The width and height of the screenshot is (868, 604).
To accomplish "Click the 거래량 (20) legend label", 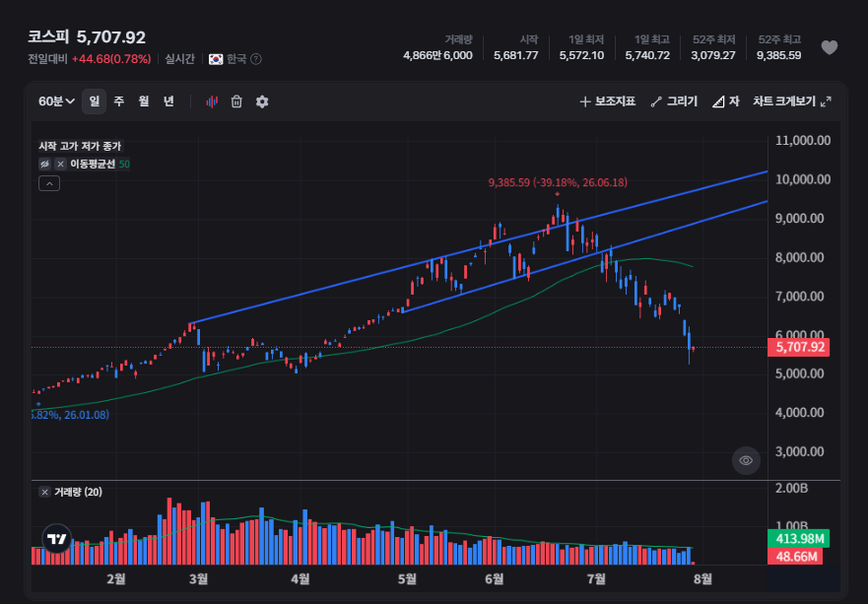I will pos(78,492).
